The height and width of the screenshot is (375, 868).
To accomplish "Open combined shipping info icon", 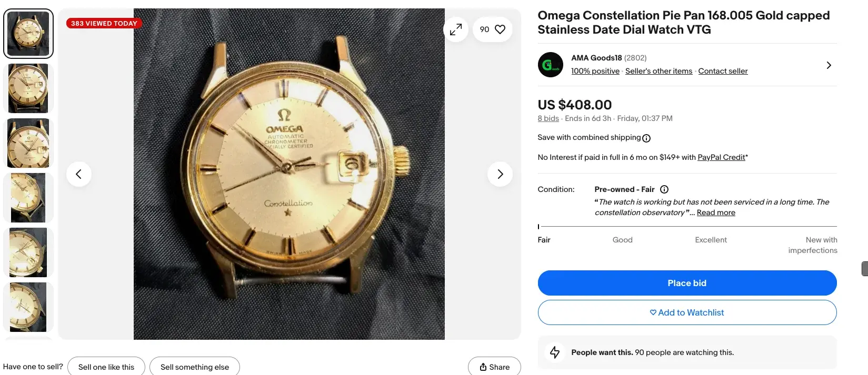I will [646, 138].
